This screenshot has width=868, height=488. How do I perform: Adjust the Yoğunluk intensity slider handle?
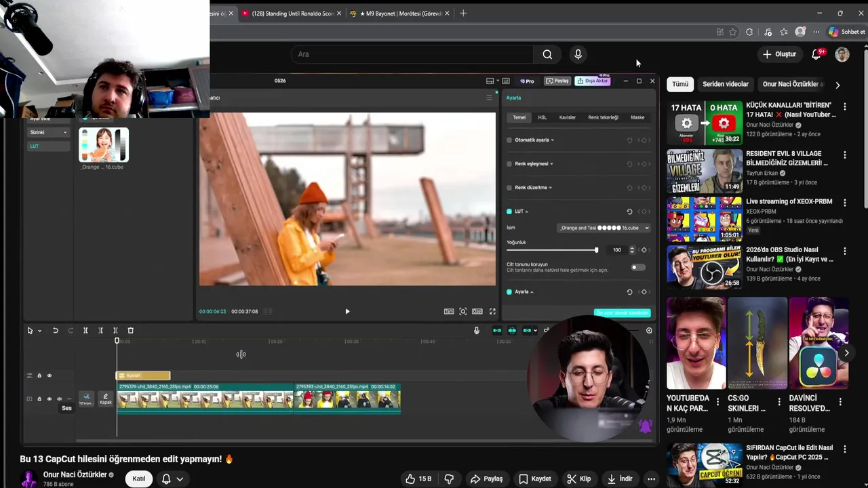pyautogui.click(x=597, y=250)
